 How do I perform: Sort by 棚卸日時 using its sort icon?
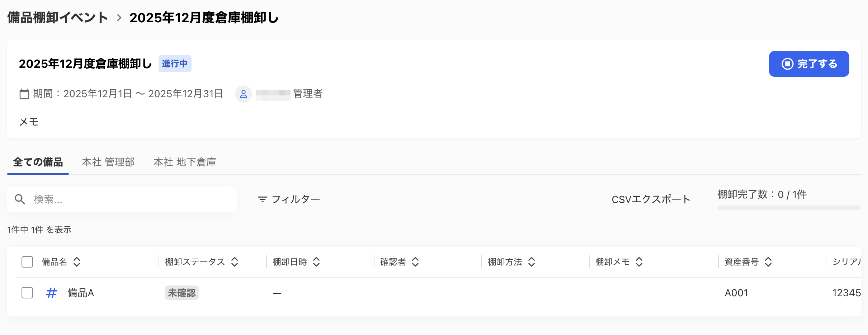tap(316, 262)
